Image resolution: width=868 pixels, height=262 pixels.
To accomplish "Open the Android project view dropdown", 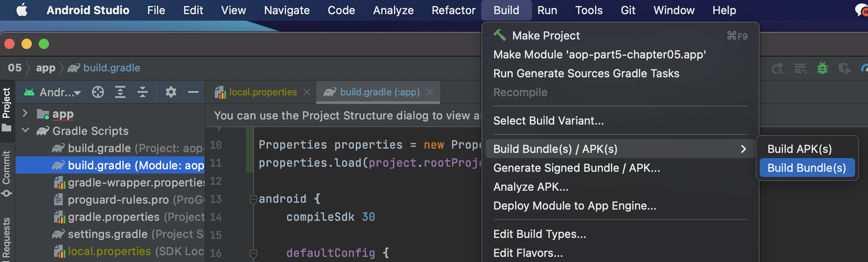I will pos(59,92).
